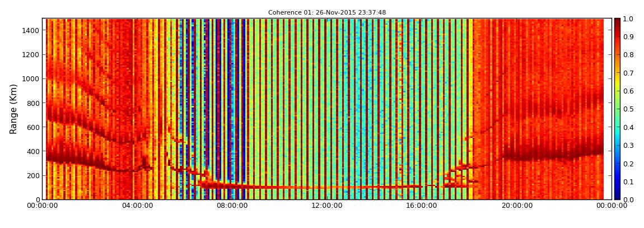The height and width of the screenshot is (228, 644).
Task: Click the colorbar 0.9 tick label
Action: click(x=628, y=37)
